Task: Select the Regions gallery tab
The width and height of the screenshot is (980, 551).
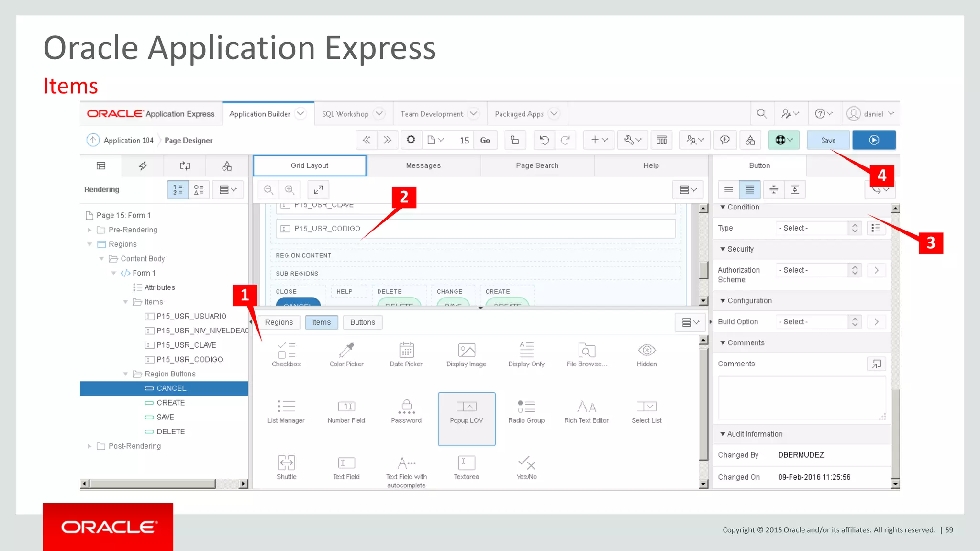Action: 279,322
